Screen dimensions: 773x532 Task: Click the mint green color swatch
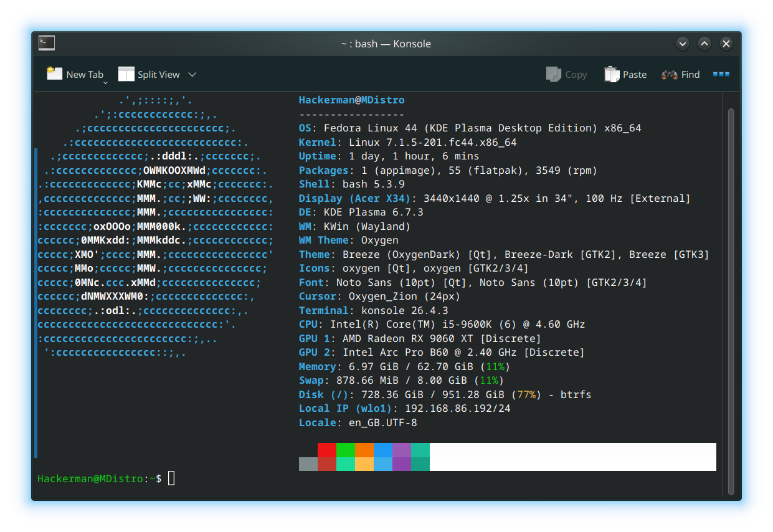point(346,464)
